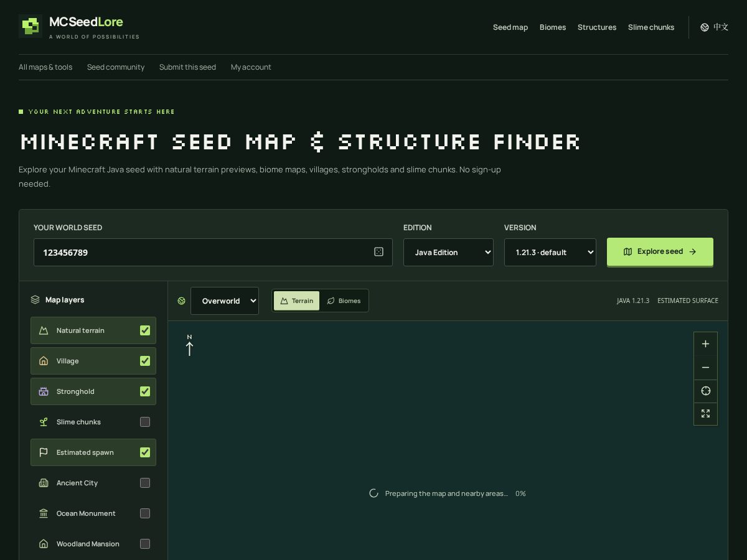Click the globe language icon
Image resolution: width=747 pixels, height=560 pixels.
[705, 27]
